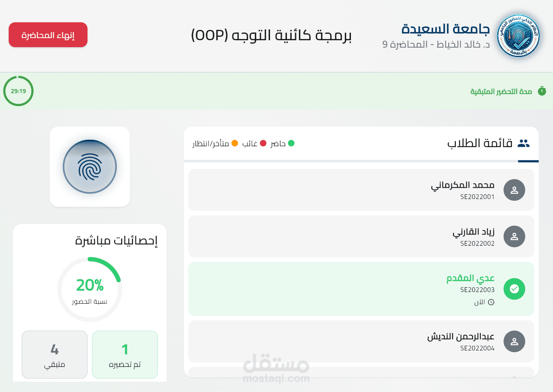Click the 'متبقي' remaining count card
This screenshot has width=553, height=392.
[55, 354]
